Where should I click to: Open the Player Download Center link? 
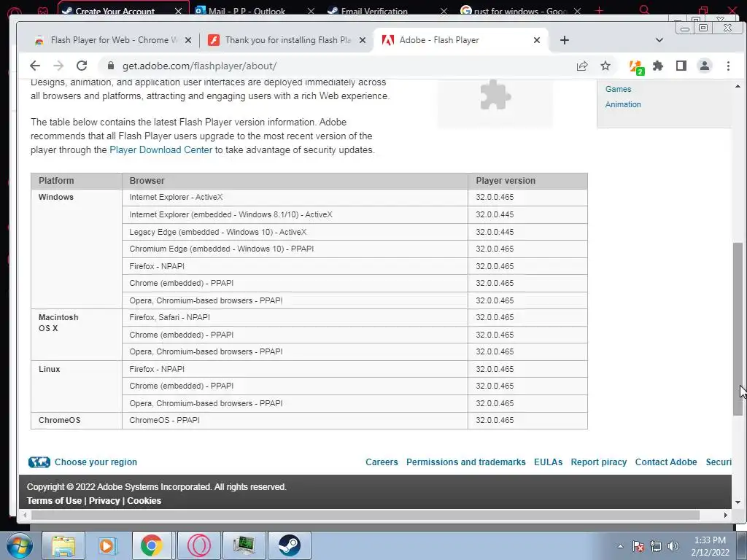(x=160, y=150)
